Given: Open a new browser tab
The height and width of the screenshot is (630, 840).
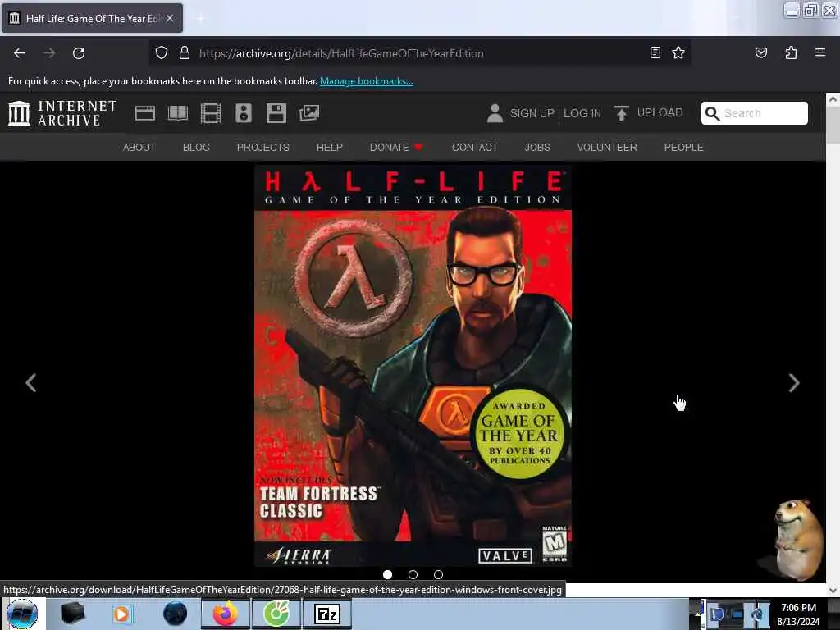Looking at the screenshot, I should (x=200, y=19).
